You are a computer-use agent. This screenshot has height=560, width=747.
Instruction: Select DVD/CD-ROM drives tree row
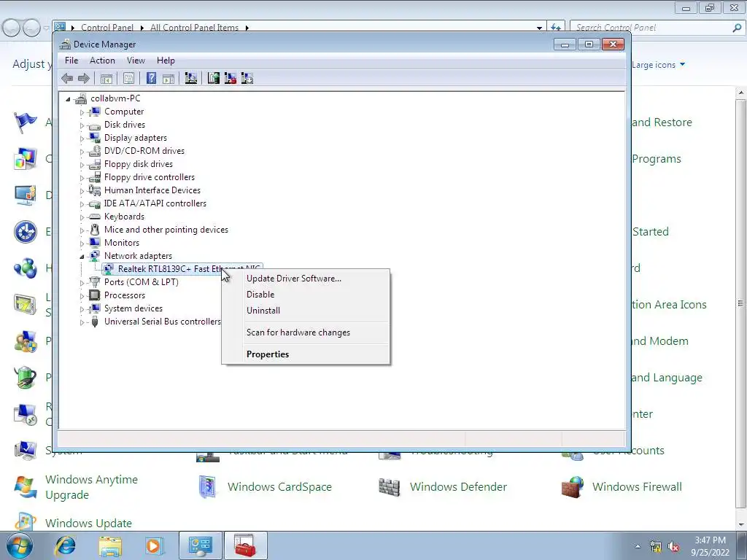click(x=144, y=151)
